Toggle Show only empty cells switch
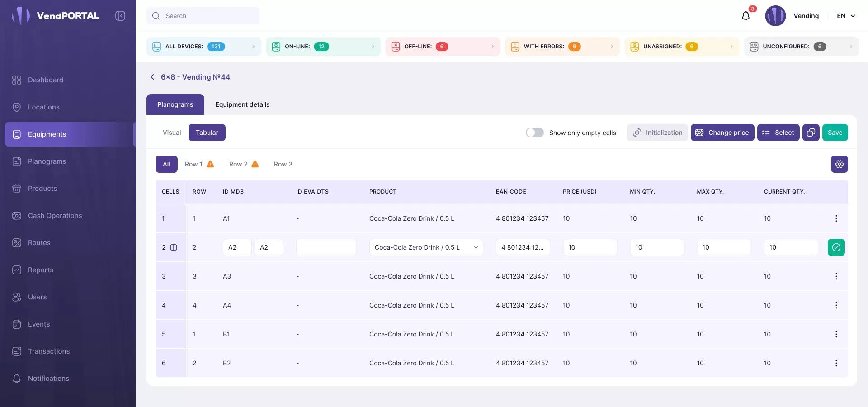 coord(534,133)
